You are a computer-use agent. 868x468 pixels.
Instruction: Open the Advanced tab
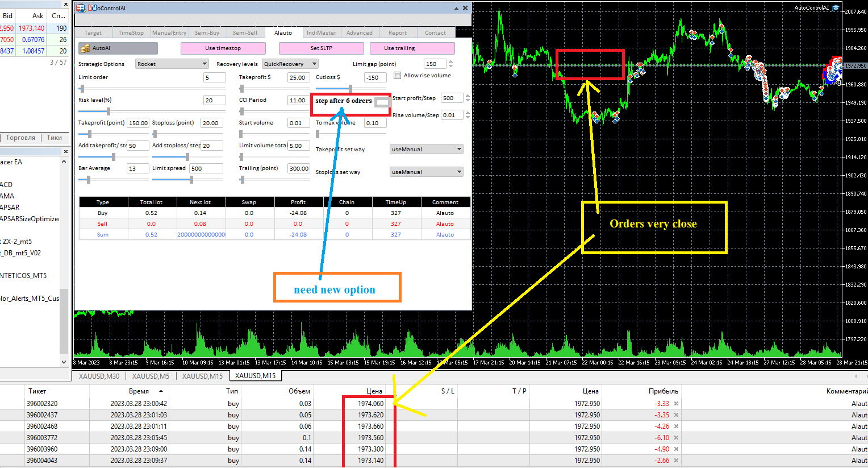pyautogui.click(x=360, y=33)
